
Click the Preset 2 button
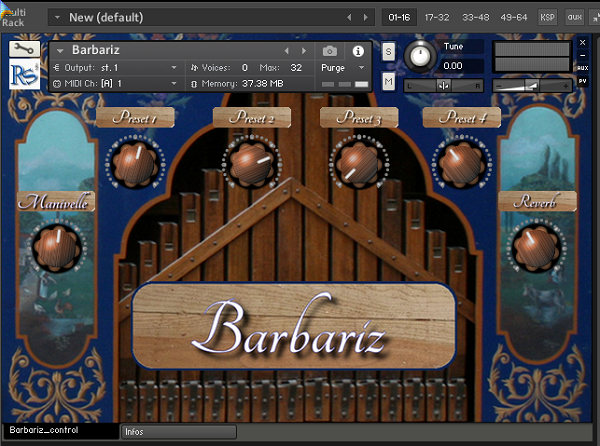point(252,117)
